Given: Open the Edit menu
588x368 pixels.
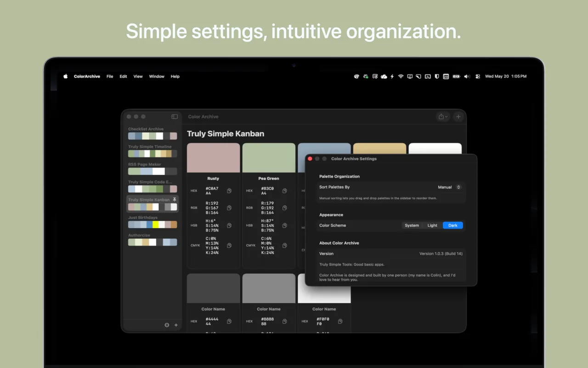Looking at the screenshot, I should point(124,76).
